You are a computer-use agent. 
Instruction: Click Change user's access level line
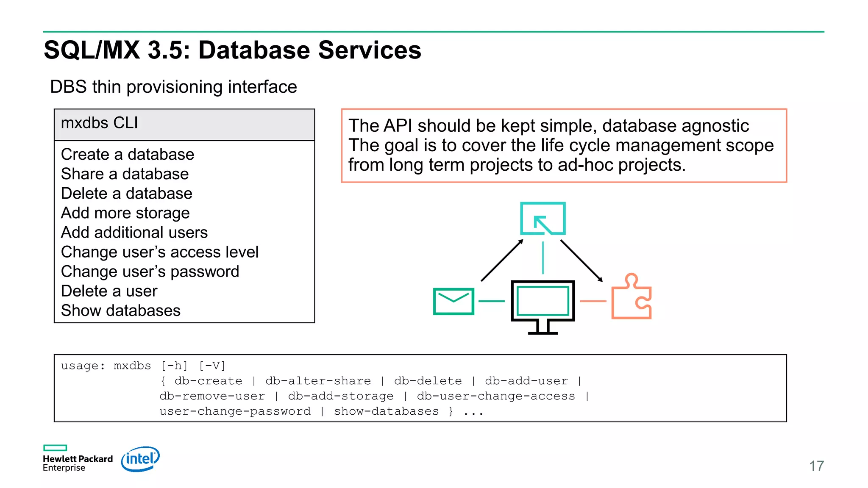[x=160, y=252]
